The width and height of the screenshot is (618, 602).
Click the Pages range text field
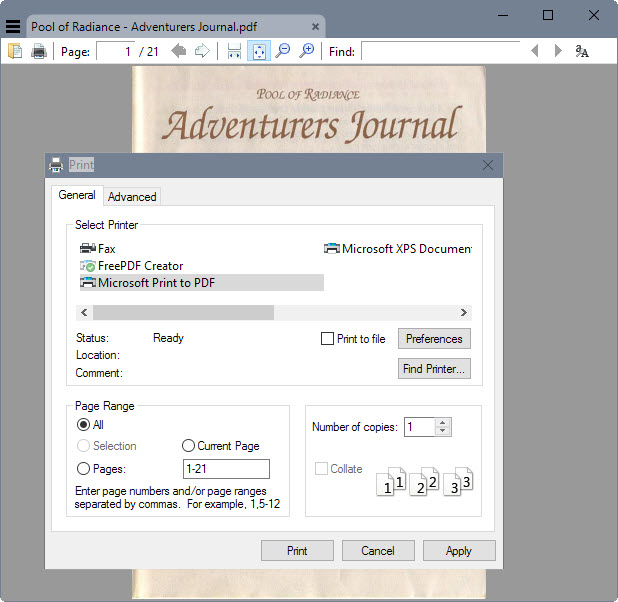[226, 469]
